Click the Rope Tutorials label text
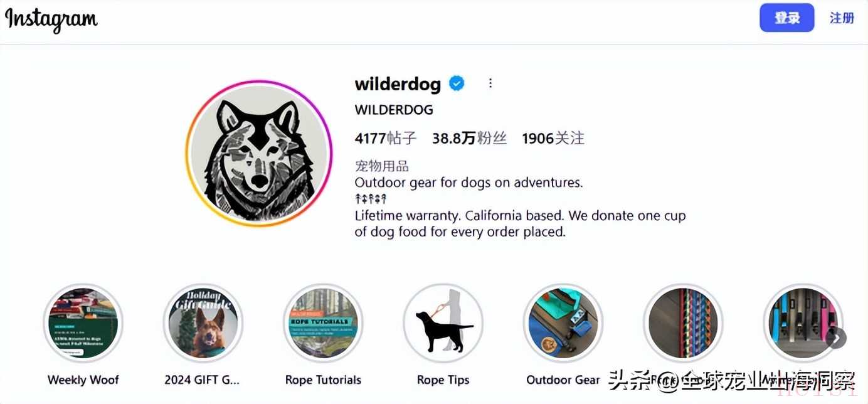The height and width of the screenshot is (404, 868). (323, 380)
